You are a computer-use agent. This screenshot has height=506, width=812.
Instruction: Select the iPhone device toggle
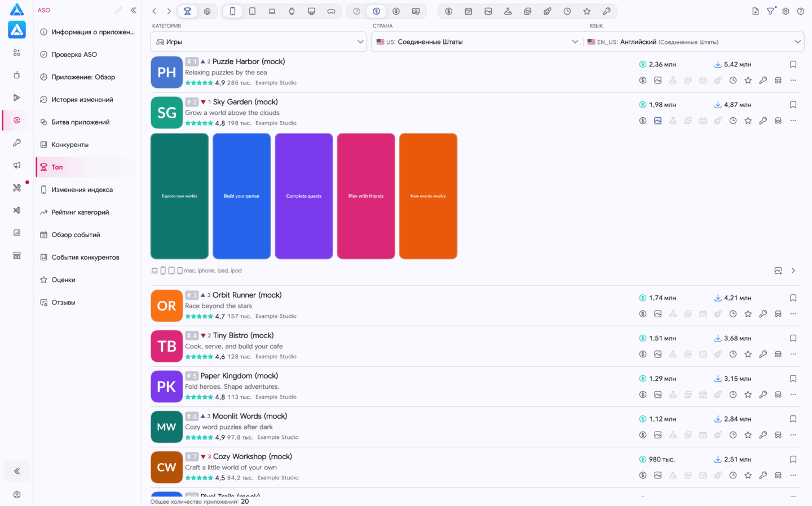tap(232, 11)
